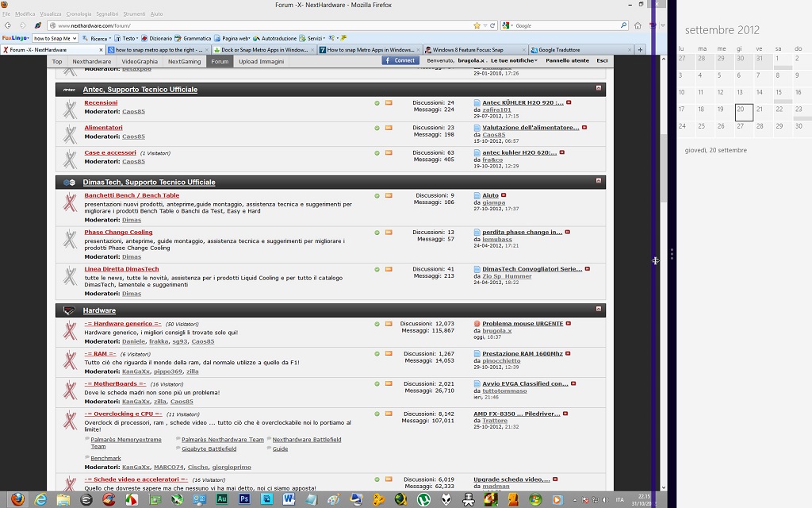812x508 pixels.
Task: Click the Dizionario toolbar button
Action: (157, 38)
